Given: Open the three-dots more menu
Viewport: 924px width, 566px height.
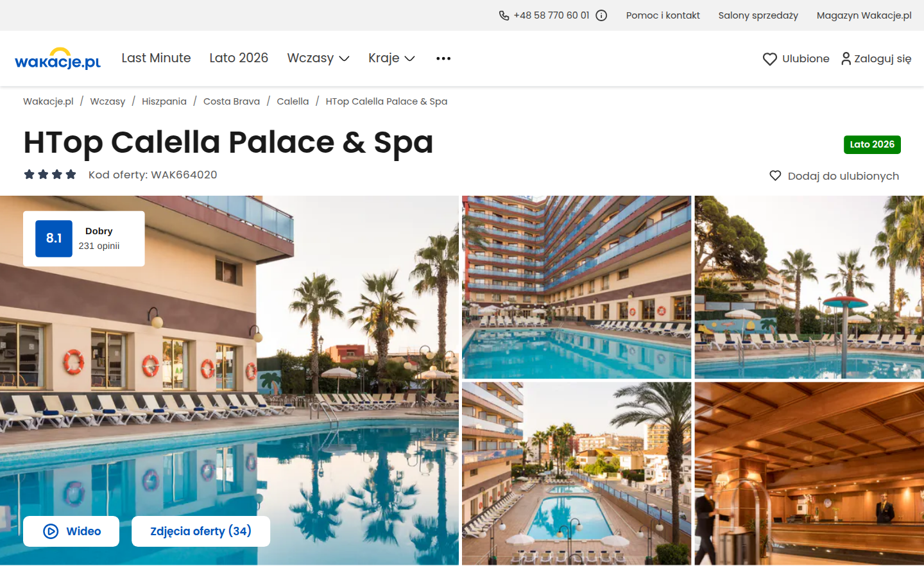Looking at the screenshot, I should [443, 58].
